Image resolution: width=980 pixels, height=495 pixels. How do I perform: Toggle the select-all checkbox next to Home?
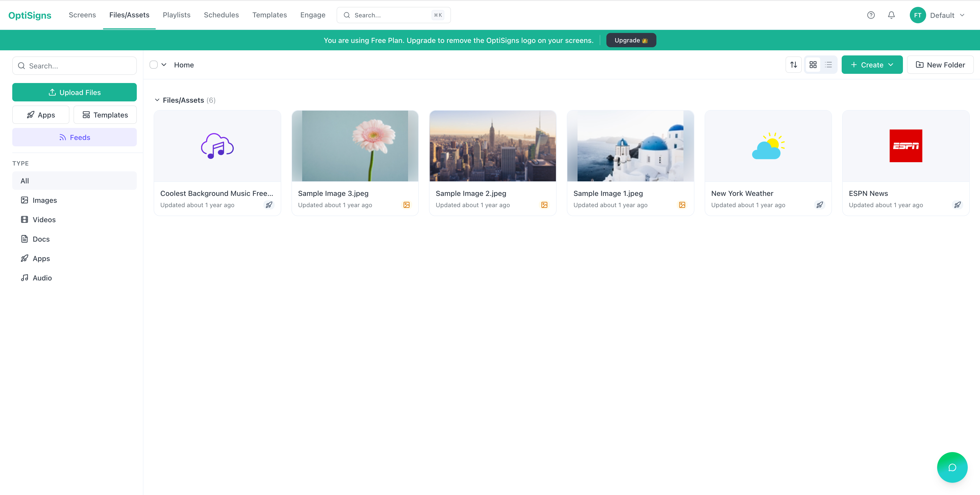(x=153, y=64)
